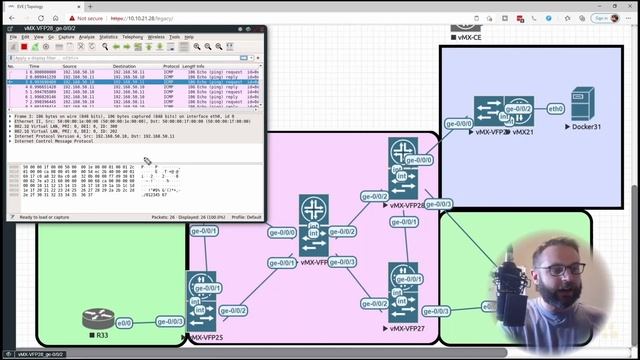Select the vMX21 node icon in the blue area

point(519,111)
